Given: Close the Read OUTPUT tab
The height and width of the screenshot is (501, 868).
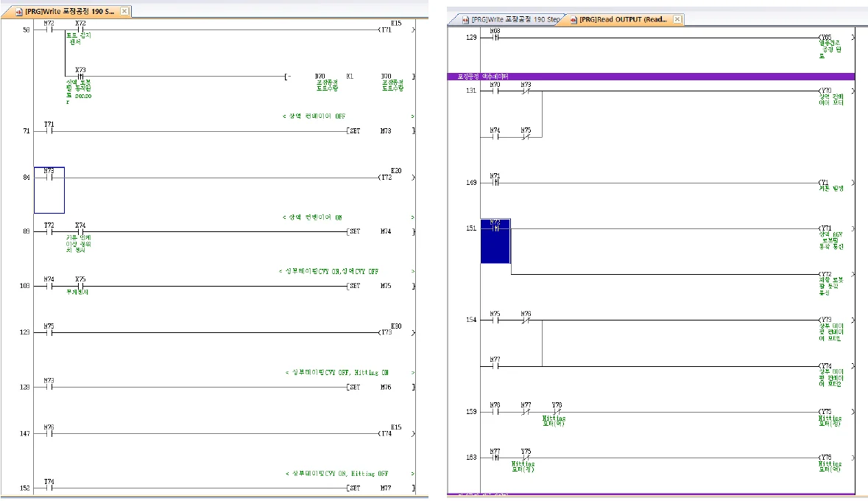Looking at the screenshot, I should 677,19.
